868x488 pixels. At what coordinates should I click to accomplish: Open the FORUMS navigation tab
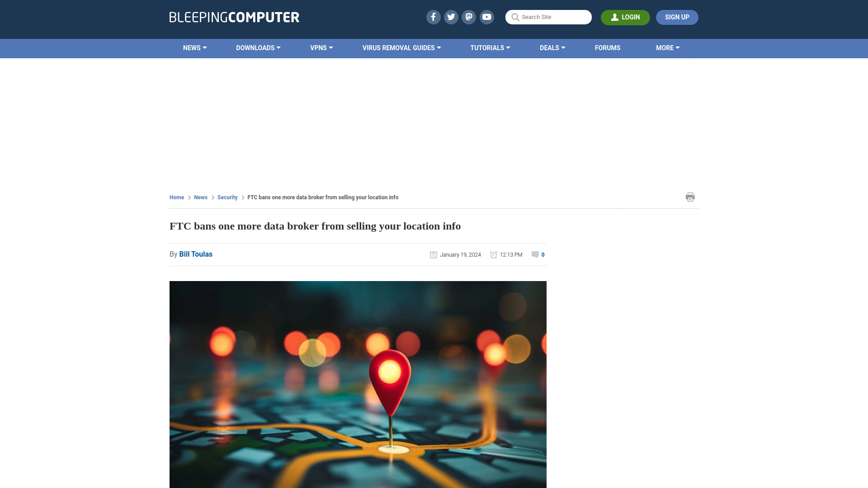[x=608, y=47]
